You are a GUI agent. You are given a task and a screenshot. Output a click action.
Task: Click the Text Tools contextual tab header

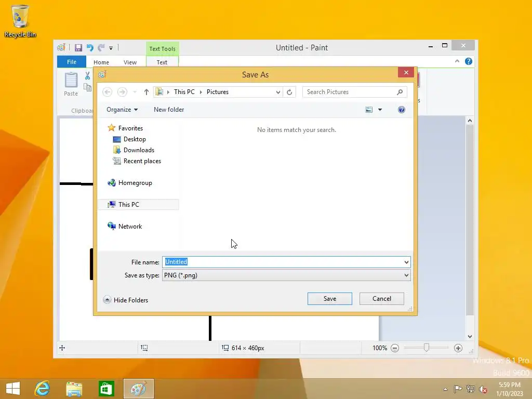point(163,48)
